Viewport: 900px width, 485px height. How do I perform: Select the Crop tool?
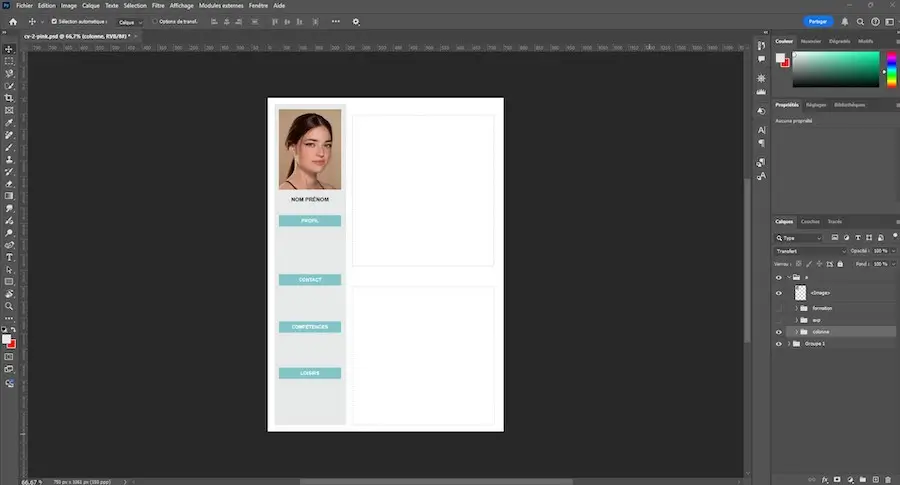[9, 98]
